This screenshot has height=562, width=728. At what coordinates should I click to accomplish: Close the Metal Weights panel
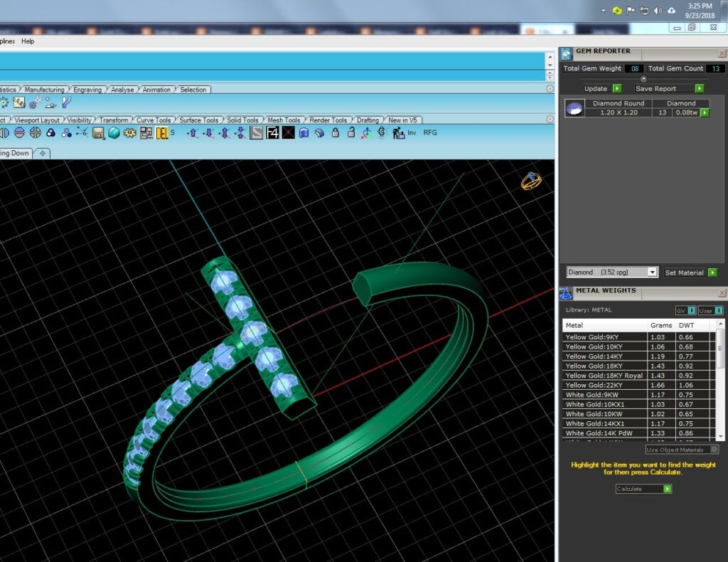tap(722, 293)
